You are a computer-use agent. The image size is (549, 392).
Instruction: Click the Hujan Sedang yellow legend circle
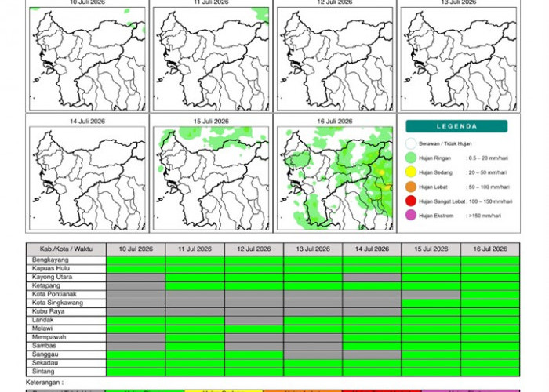411,172
